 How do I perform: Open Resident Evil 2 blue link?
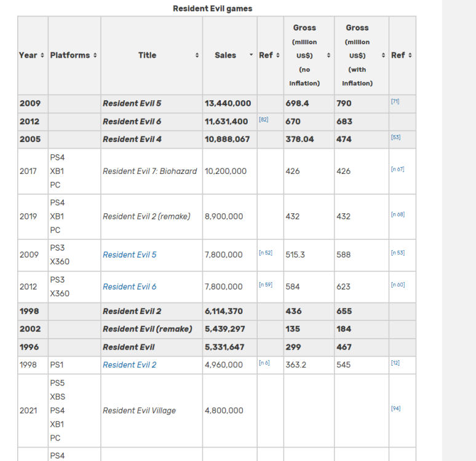click(x=130, y=364)
